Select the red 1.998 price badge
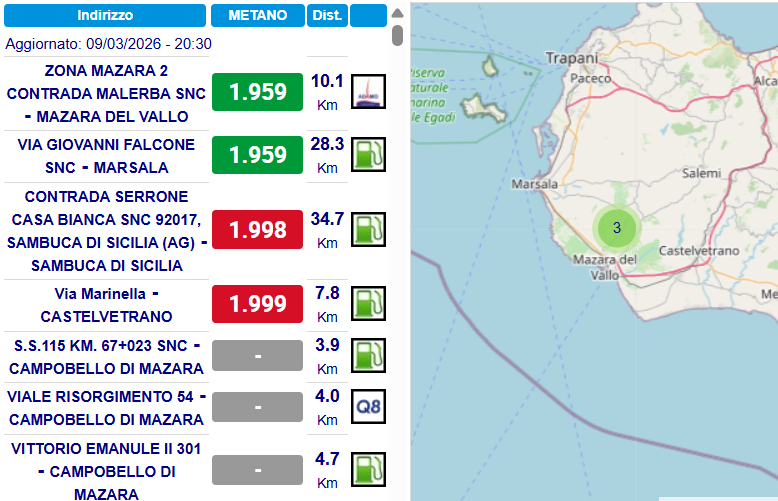This screenshot has width=778, height=501. (257, 230)
